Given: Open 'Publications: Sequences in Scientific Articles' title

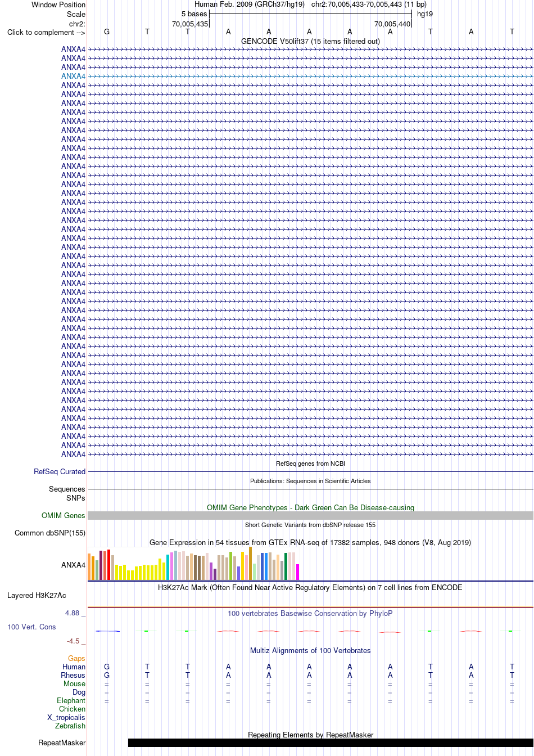Looking at the screenshot, I should pos(310,481).
